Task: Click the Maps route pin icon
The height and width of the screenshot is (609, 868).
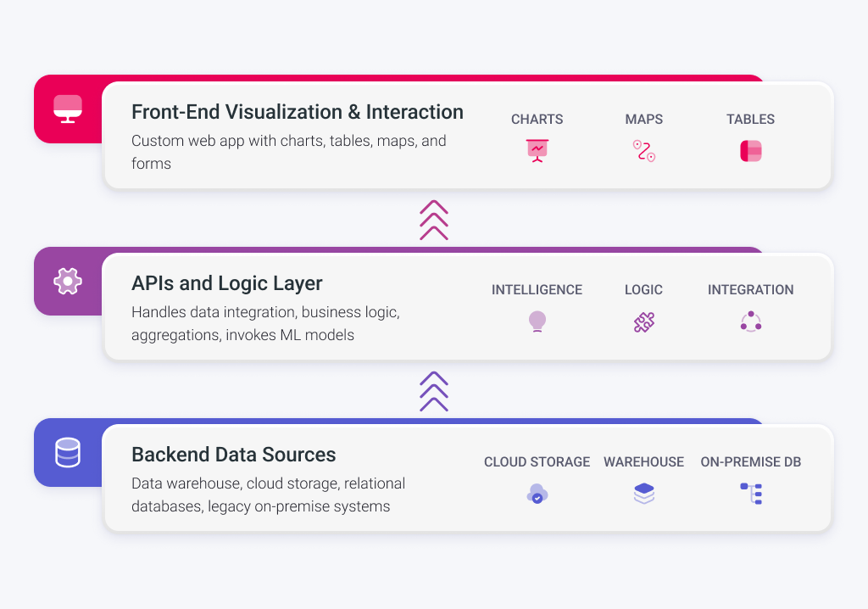Action: 644,151
